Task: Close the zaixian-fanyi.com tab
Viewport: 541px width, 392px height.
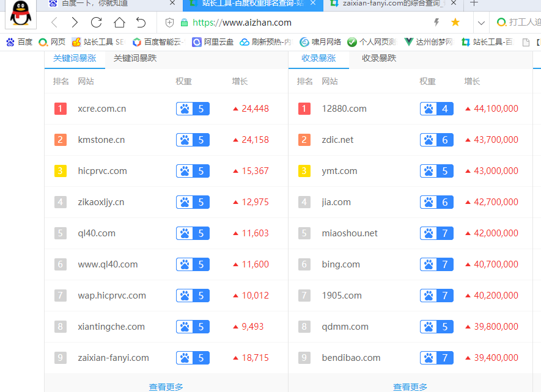Action: click(454, 3)
